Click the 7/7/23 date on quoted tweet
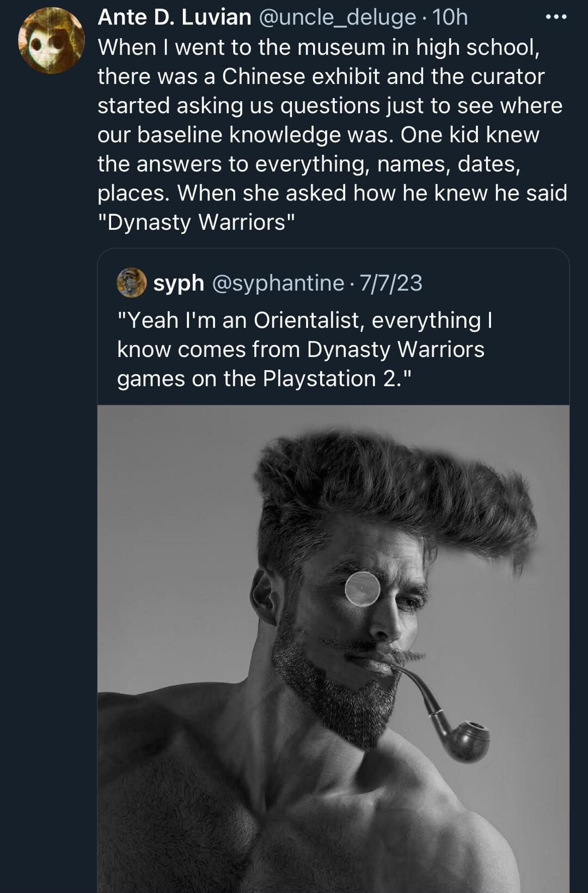The height and width of the screenshot is (893, 588). [390, 283]
